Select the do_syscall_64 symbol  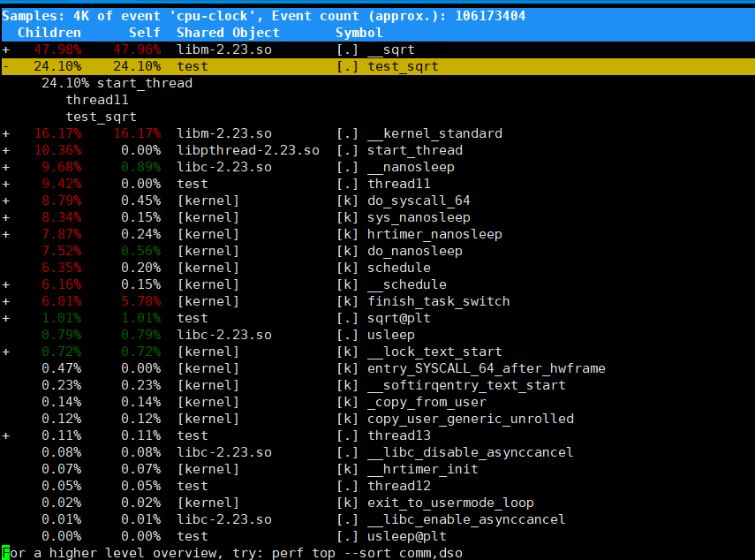(x=419, y=201)
